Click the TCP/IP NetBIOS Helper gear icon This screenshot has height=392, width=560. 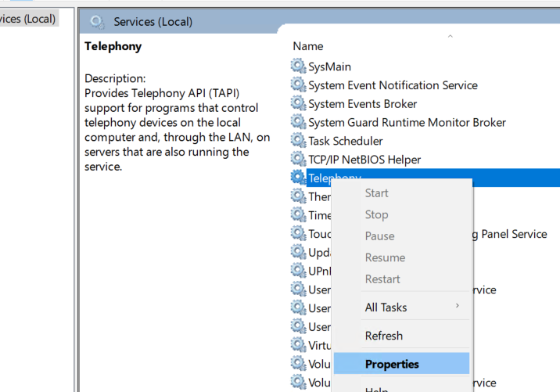point(298,160)
